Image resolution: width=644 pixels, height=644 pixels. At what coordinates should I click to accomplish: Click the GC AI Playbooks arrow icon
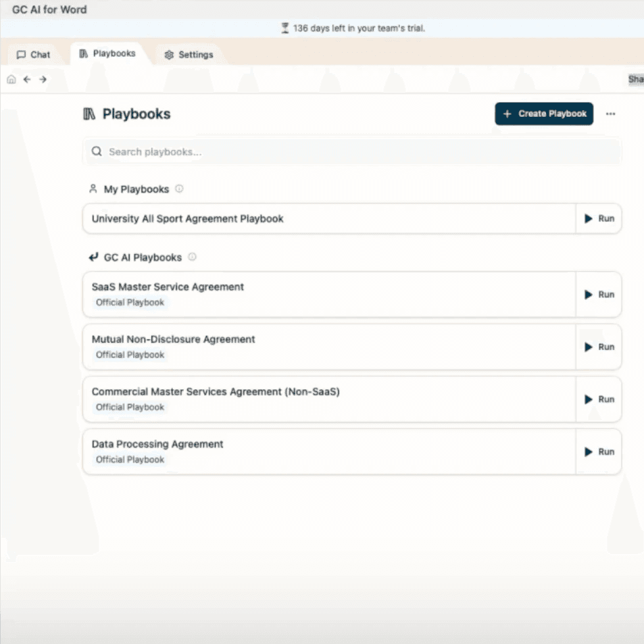[94, 257]
